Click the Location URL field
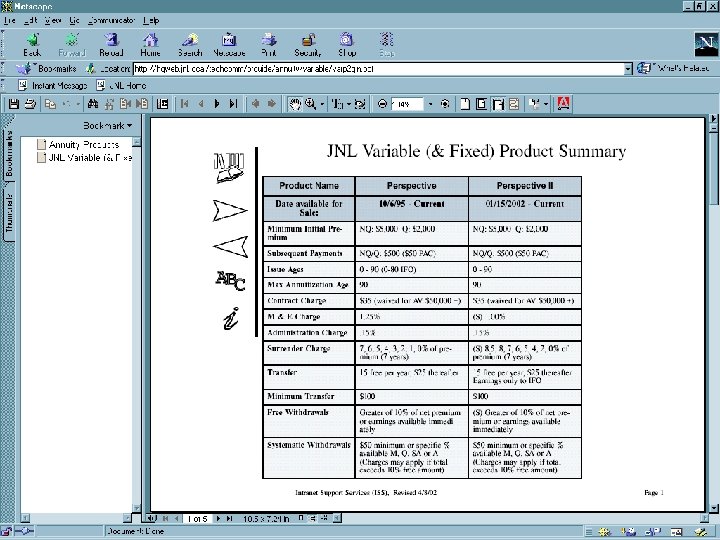 (378, 69)
